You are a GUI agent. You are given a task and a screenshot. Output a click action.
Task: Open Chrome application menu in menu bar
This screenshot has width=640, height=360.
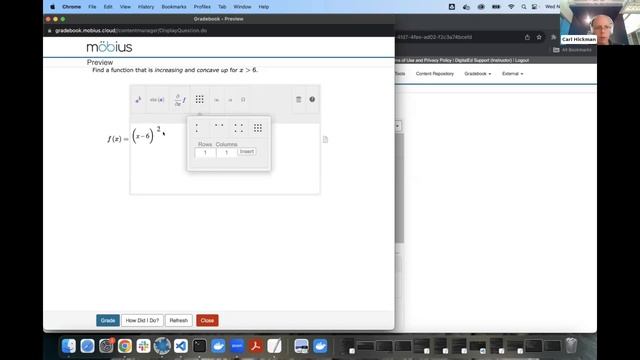[x=71, y=7]
